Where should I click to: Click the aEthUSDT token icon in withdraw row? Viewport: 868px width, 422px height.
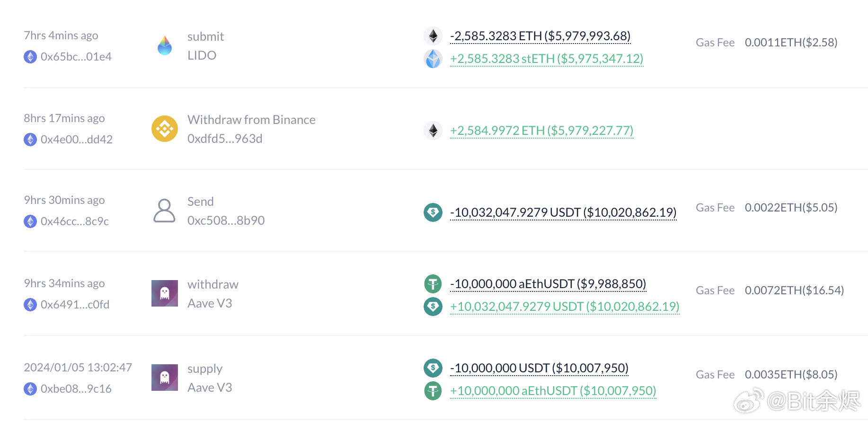point(433,284)
